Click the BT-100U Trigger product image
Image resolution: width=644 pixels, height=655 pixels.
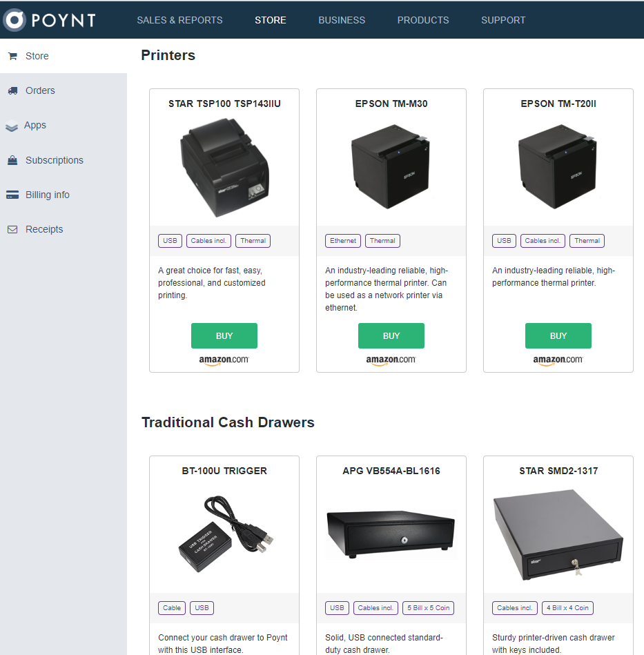[225, 534]
